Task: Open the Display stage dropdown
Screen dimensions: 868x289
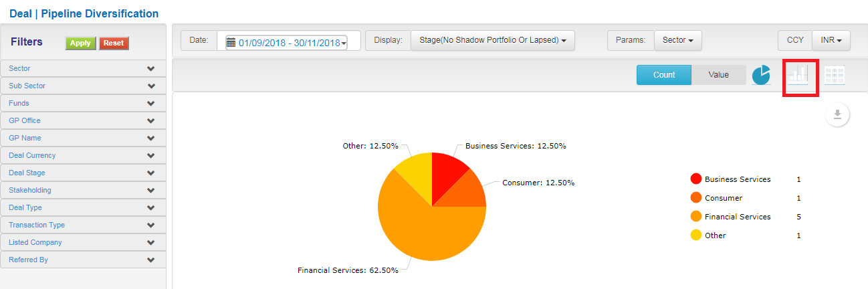Action: tap(493, 40)
